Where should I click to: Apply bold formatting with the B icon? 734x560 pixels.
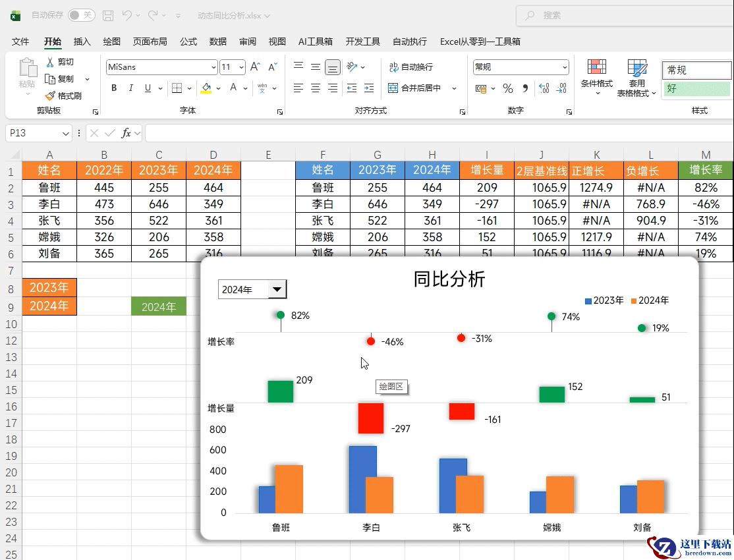coord(114,88)
